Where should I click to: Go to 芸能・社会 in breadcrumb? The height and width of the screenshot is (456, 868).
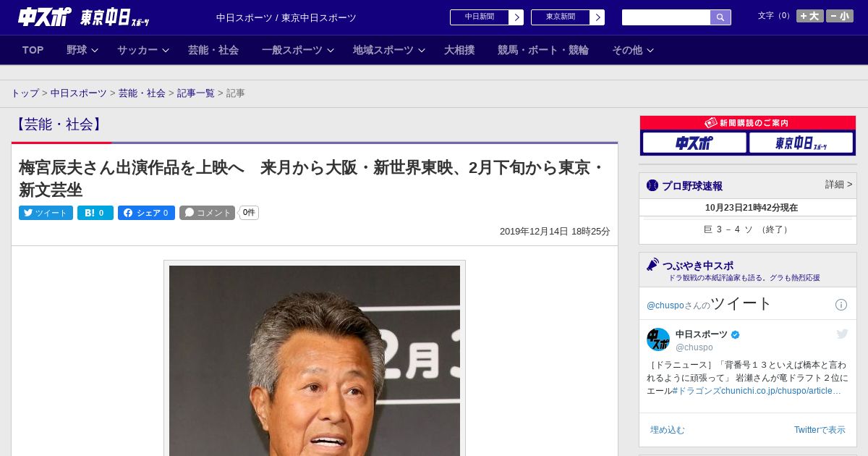click(x=142, y=93)
